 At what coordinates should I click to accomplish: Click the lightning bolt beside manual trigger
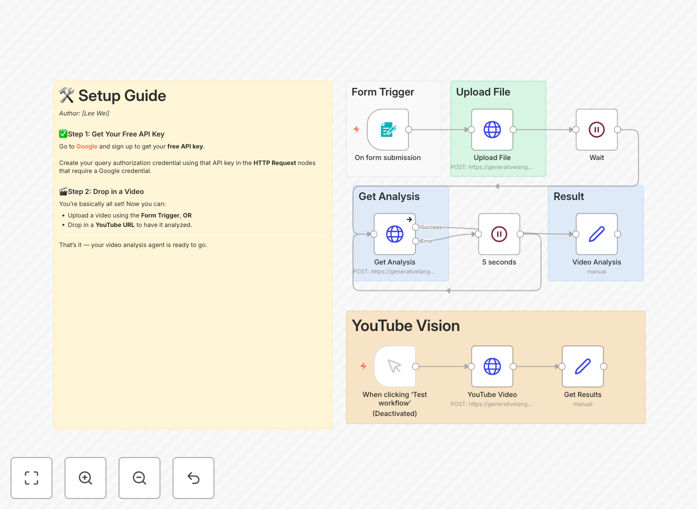[364, 366]
